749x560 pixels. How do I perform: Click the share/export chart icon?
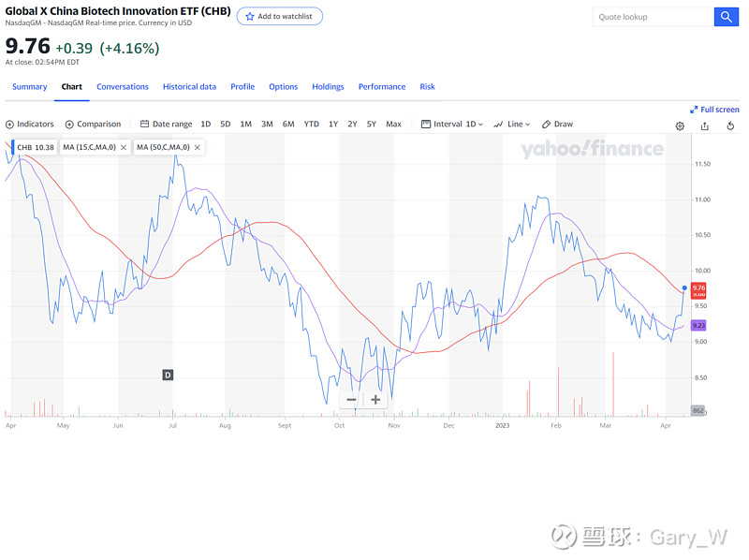(705, 125)
